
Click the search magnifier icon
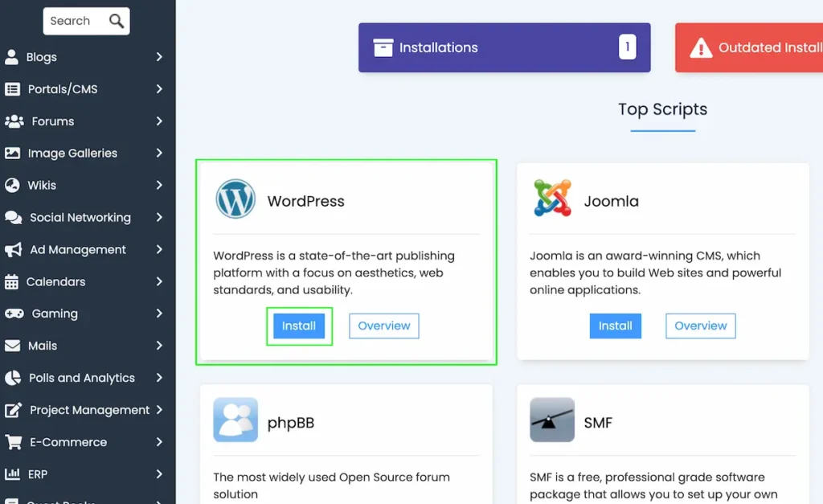[117, 21]
